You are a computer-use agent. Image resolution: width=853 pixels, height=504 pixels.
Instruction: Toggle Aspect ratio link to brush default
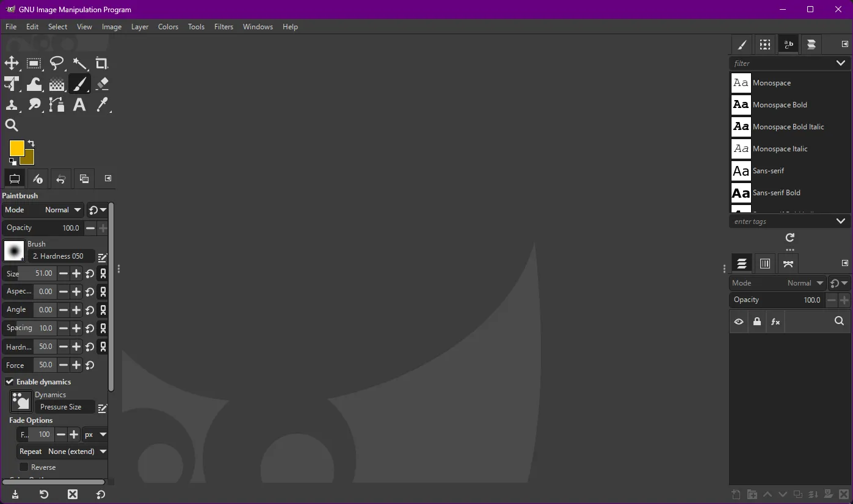103,292
